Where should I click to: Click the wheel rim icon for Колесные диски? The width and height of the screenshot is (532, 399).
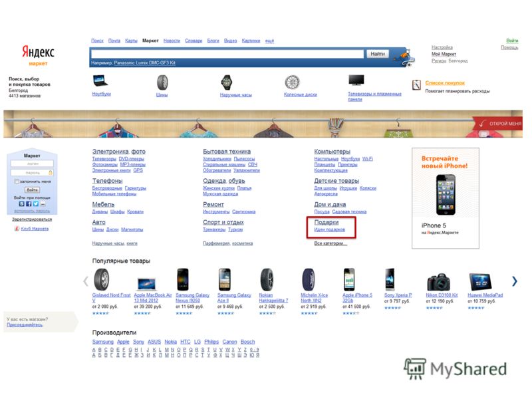tap(292, 82)
